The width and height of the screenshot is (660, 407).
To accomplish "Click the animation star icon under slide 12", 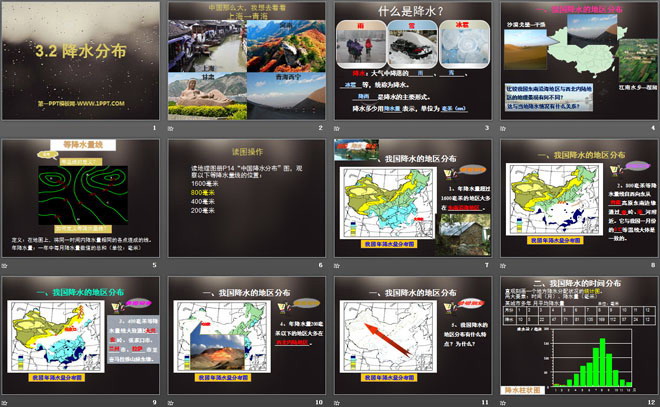I will click(x=503, y=403).
